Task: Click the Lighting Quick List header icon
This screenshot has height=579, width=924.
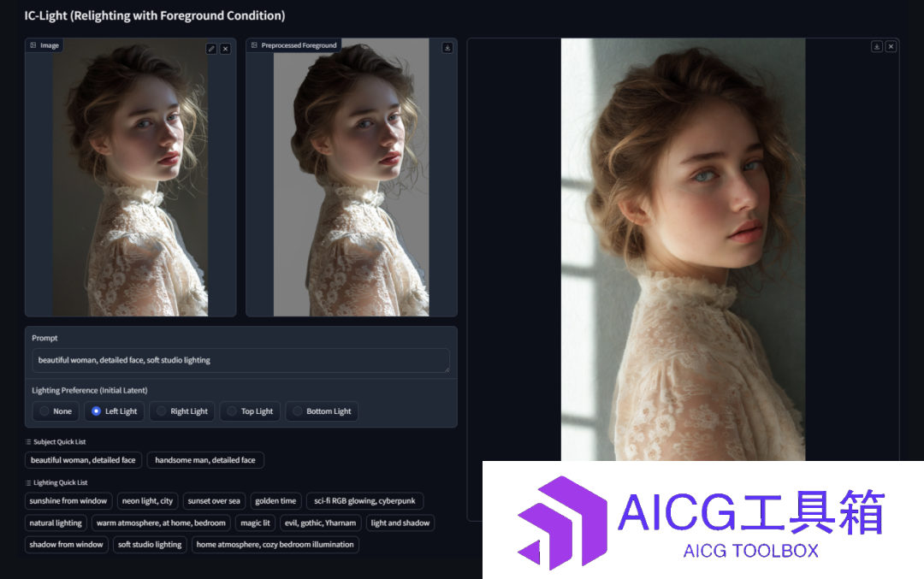Action: [28, 483]
